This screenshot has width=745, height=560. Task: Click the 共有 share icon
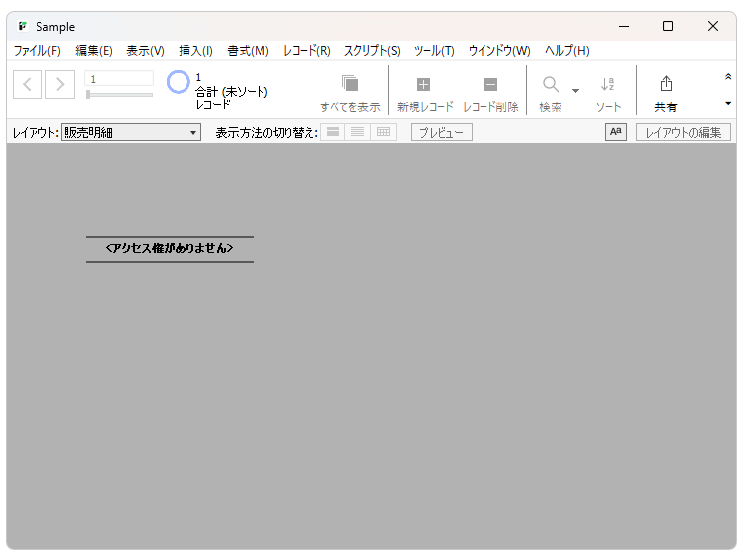click(666, 84)
